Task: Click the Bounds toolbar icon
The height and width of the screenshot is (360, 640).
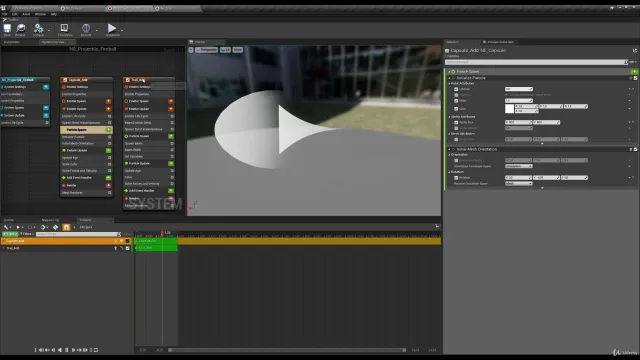Action: click(86, 28)
